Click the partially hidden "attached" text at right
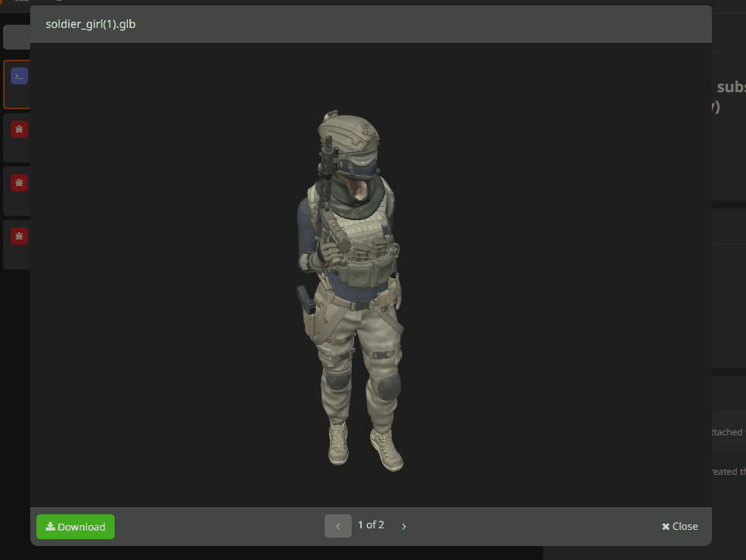746x560 pixels. (x=727, y=432)
